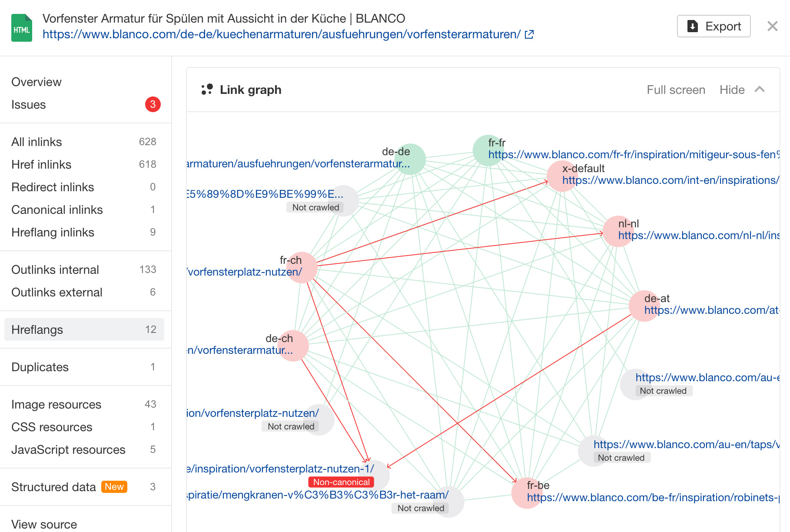Open page URL via external link icon

coord(529,34)
